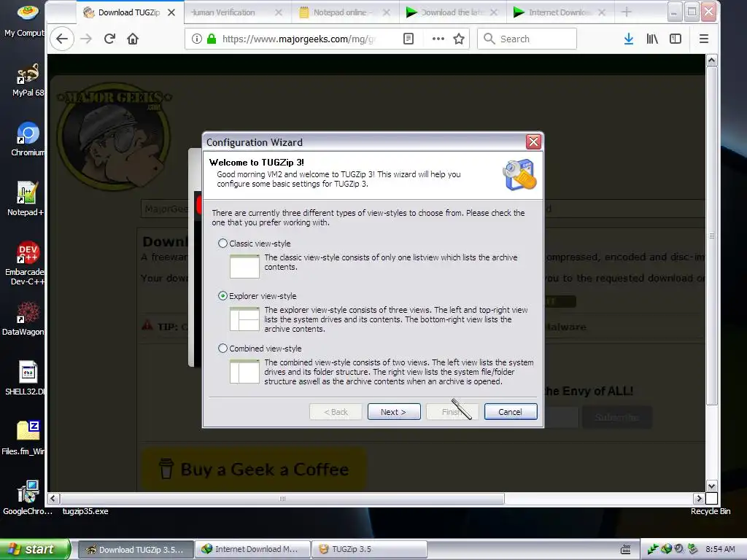Screen dimensions: 747x560
Task: Close the Configuration Wizard dialog
Action: pos(533,142)
